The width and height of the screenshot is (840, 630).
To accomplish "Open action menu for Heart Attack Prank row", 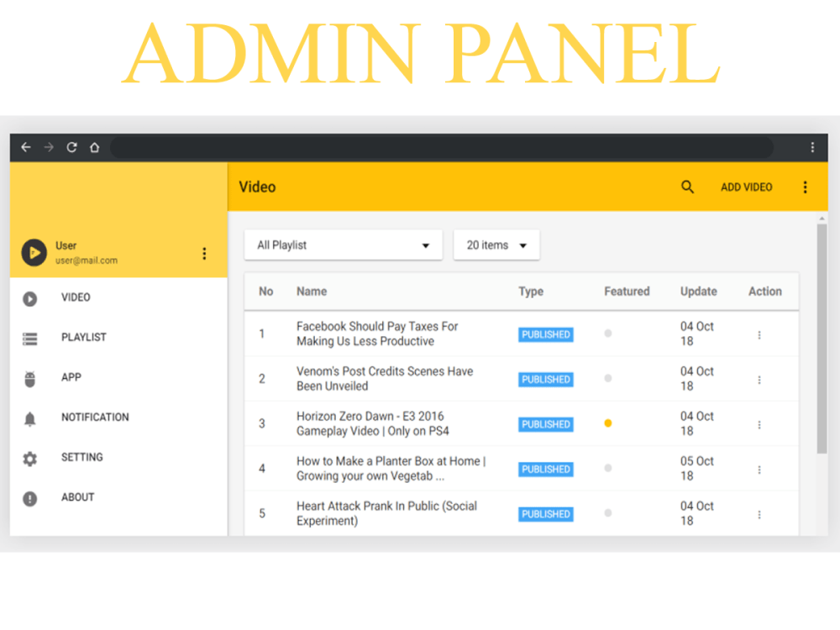I will point(759,515).
